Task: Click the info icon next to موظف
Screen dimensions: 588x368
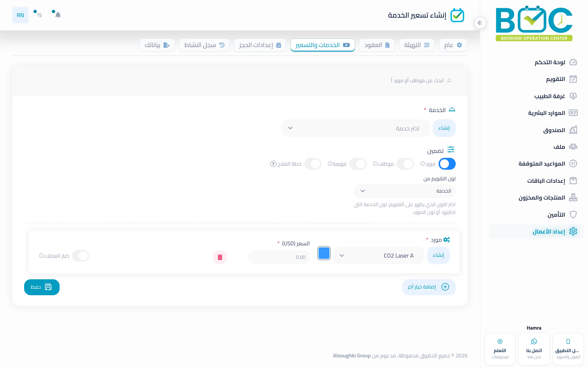Action: point(375,164)
